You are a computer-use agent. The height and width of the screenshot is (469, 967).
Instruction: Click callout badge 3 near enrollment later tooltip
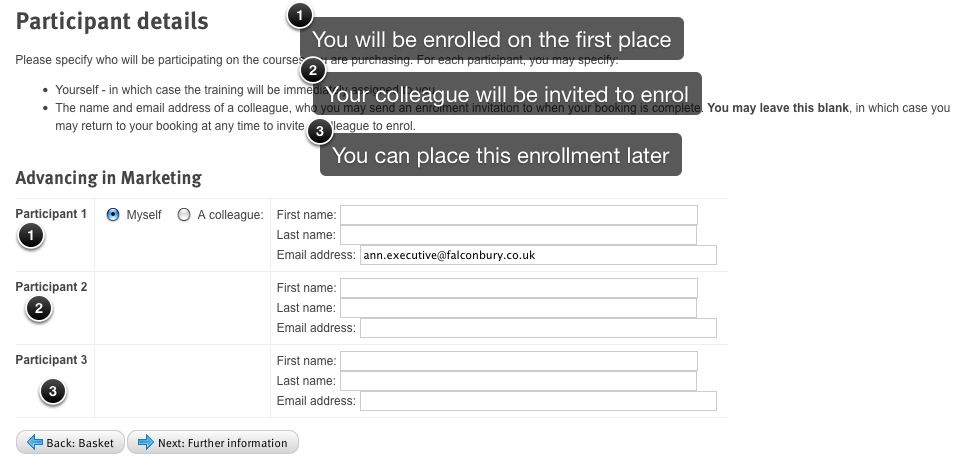[x=319, y=131]
